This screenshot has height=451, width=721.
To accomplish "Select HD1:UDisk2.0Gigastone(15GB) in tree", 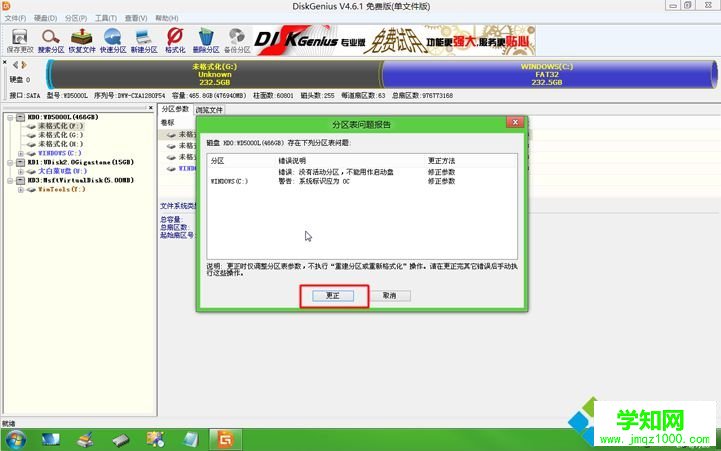I will (80, 162).
